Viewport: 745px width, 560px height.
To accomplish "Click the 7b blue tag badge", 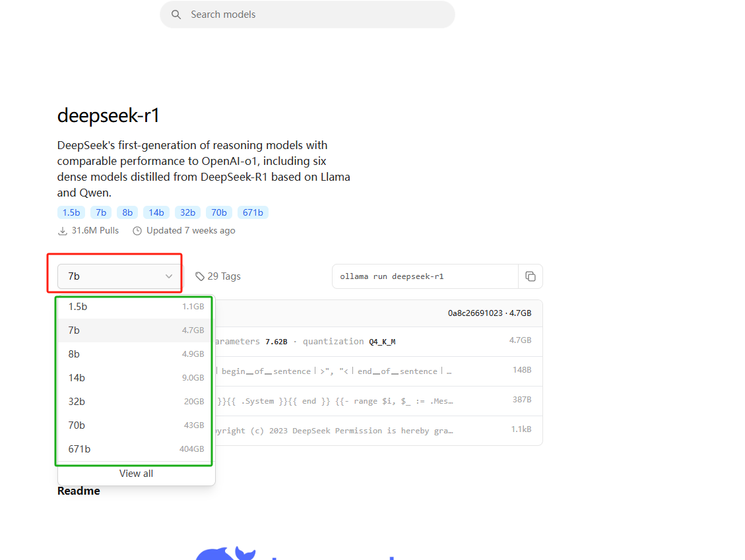I will 101,212.
